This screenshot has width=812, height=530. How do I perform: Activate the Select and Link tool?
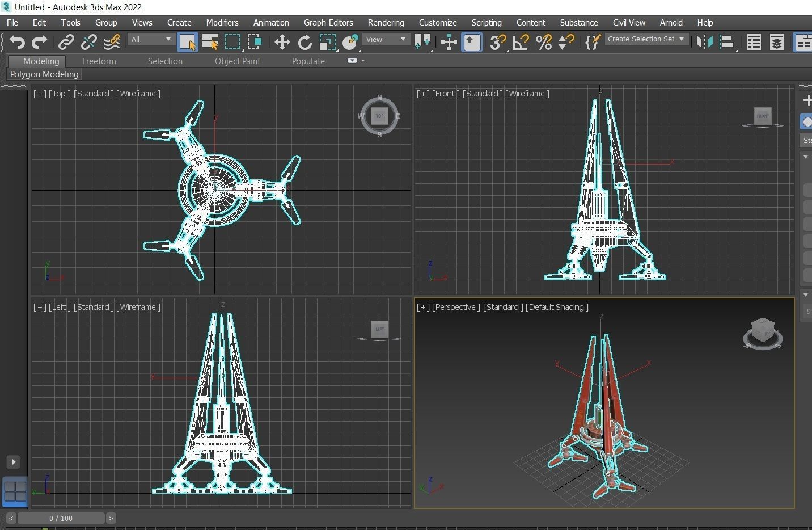pos(66,42)
